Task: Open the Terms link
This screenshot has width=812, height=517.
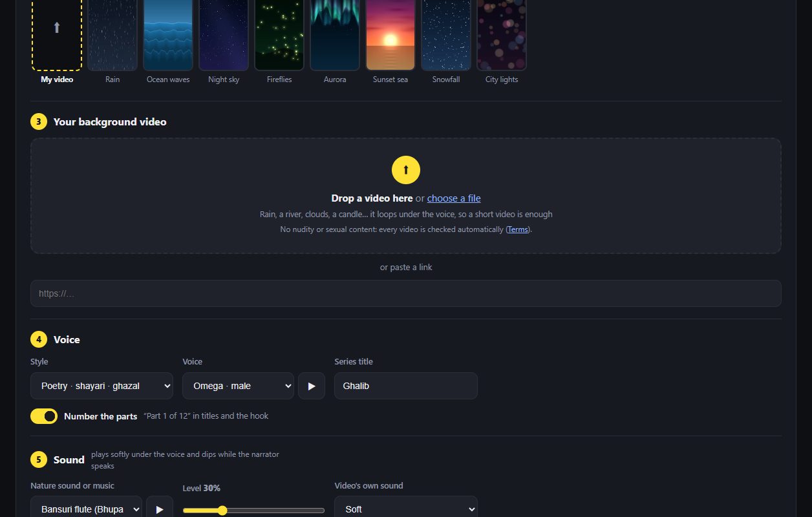Action: 517,229
